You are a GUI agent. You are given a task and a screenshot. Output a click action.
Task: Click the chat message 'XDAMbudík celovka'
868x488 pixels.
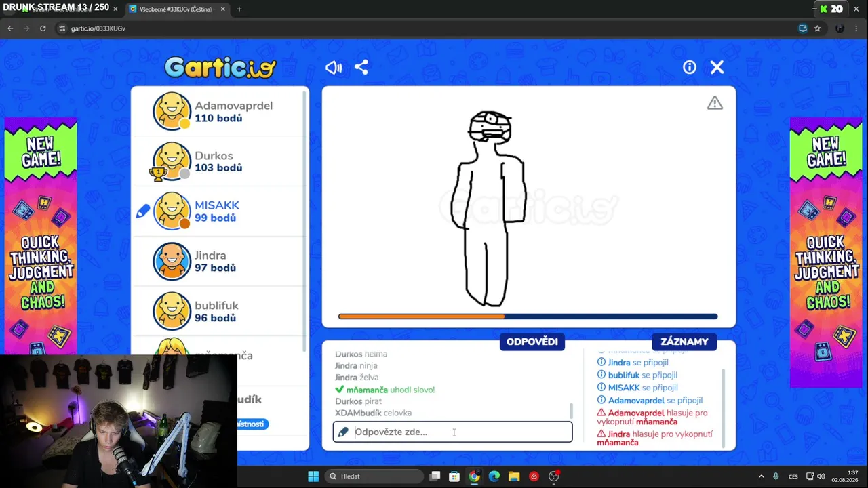coord(373,413)
